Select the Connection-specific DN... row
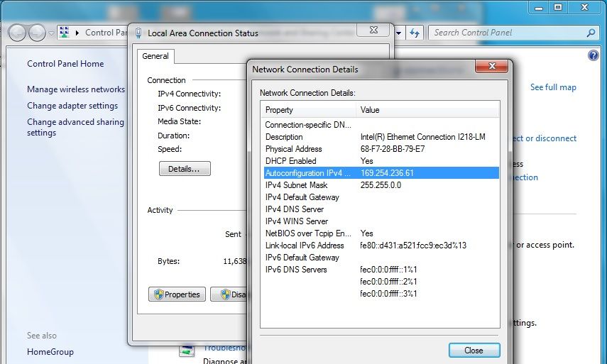 coord(381,125)
